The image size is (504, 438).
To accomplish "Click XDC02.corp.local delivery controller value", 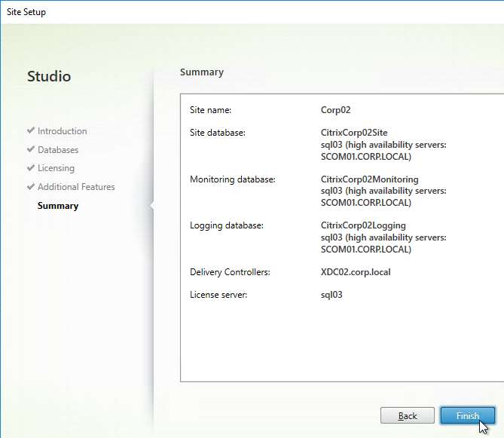I will tap(356, 272).
